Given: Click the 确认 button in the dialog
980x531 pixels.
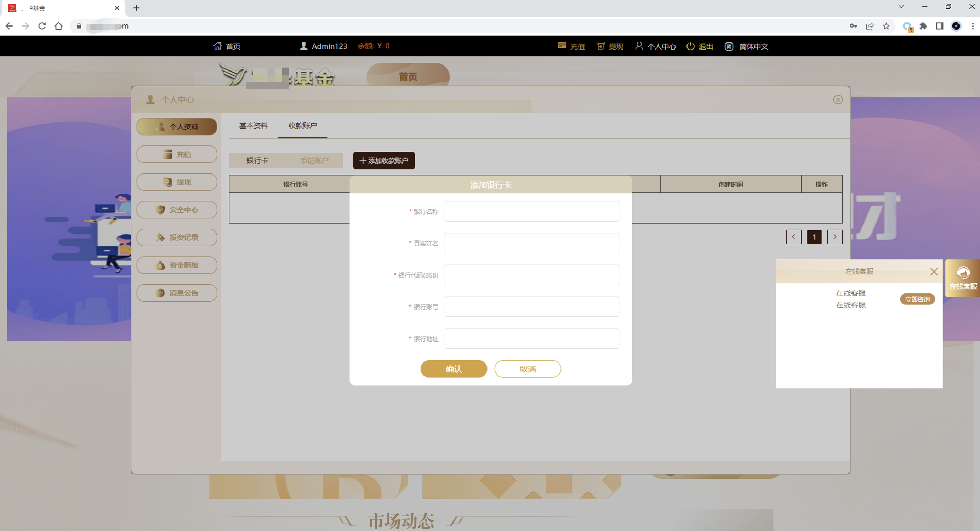Looking at the screenshot, I should click(454, 369).
